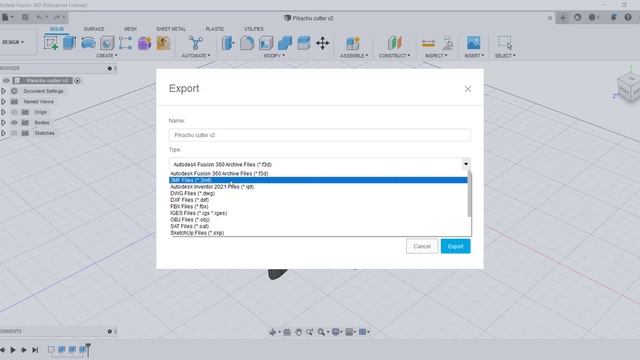
Task: Click the Automate fork icon
Action: click(196, 43)
